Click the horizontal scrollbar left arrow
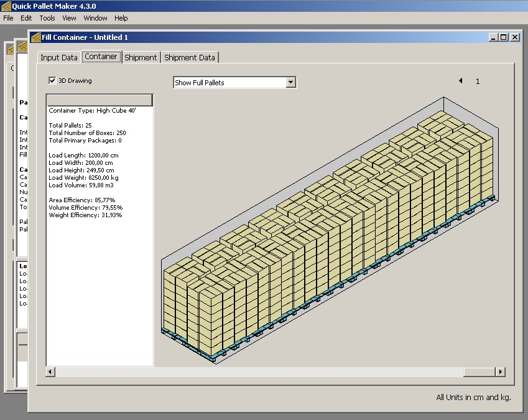The height and width of the screenshot is (420, 528). (x=50, y=372)
